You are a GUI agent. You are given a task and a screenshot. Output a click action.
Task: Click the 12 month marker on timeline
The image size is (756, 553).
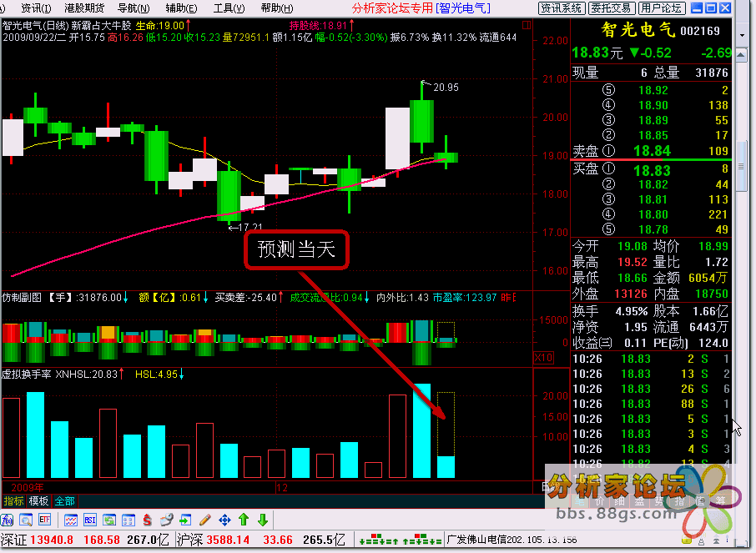point(282,487)
